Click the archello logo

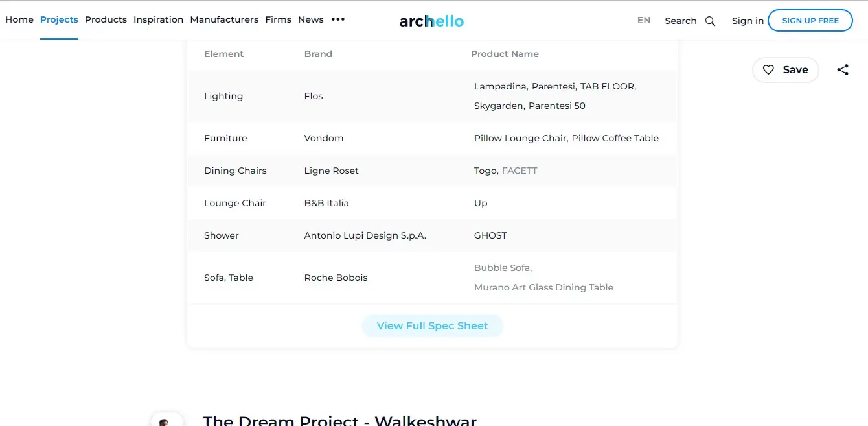(431, 21)
